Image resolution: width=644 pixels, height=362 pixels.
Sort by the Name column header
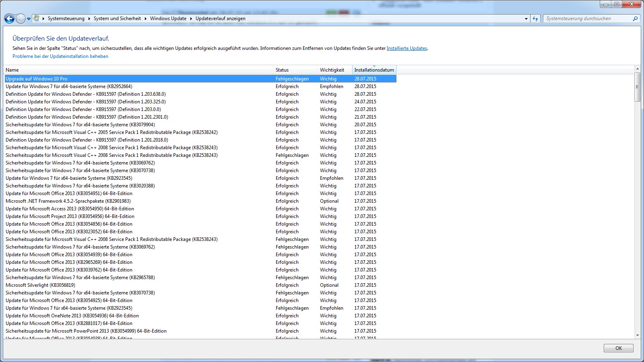(138, 70)
